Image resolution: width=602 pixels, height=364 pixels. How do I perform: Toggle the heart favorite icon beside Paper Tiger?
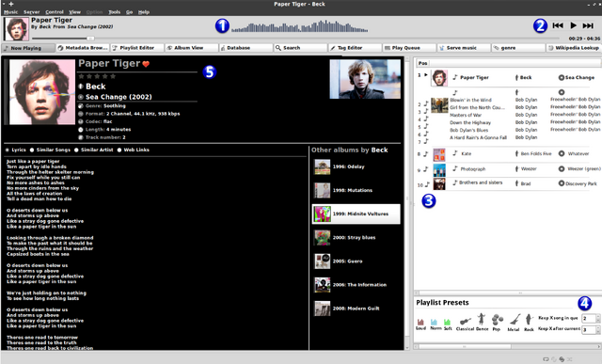pos(146,64)
